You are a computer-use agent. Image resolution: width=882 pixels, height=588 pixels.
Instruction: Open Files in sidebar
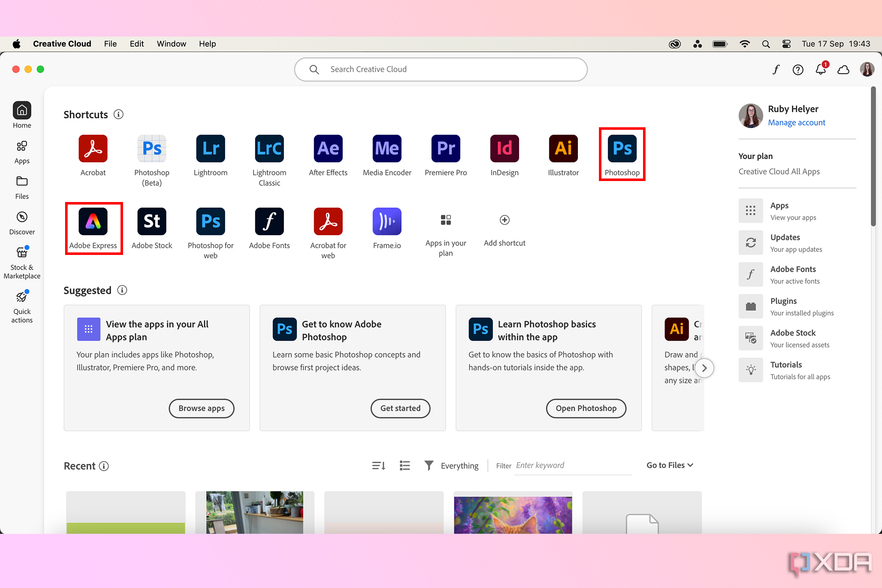pos(22,188)
